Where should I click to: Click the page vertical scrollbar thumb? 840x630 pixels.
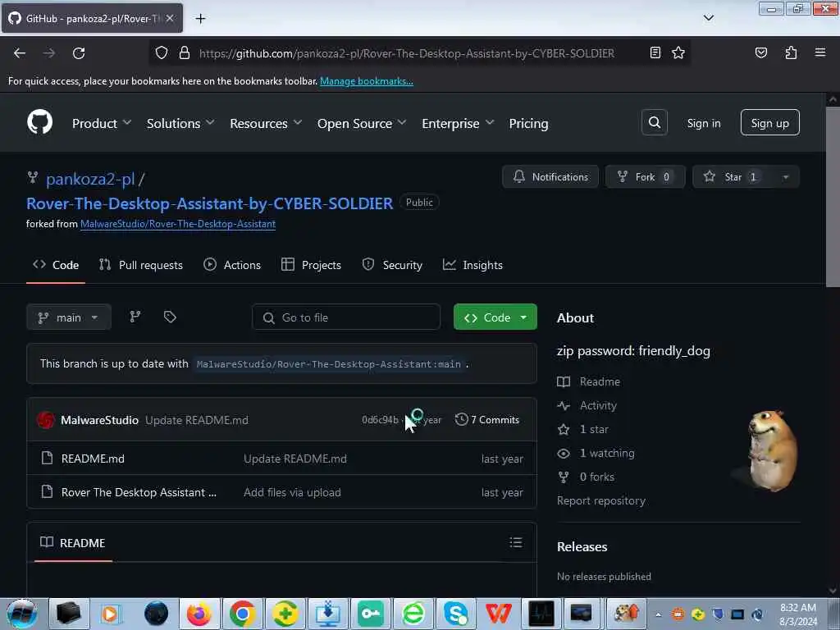[x=833, y=197]
